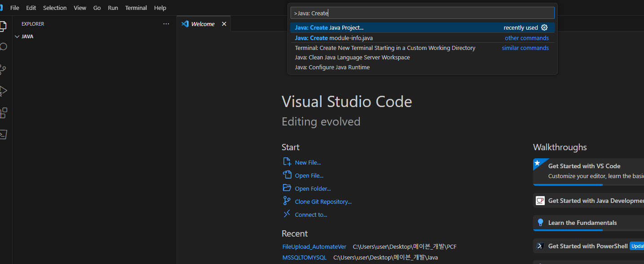Click the Visual Studio Code heading
The image size is (644, 264).
(x=347, y=102)
